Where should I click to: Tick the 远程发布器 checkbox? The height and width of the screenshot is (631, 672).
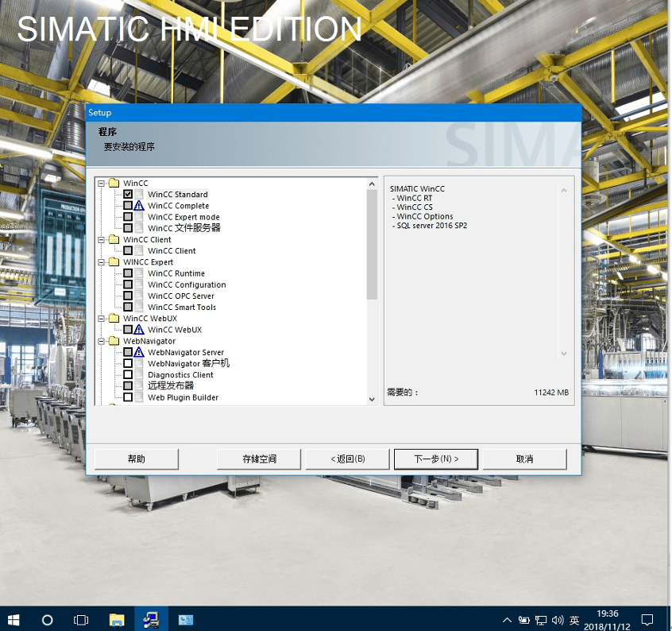coord(128,385)
